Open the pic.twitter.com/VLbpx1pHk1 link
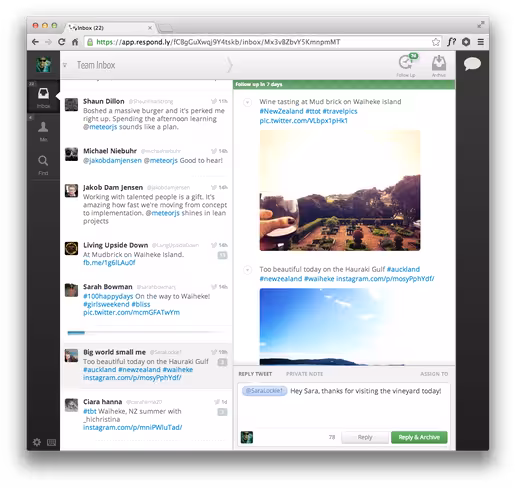 tap(303, 121)
